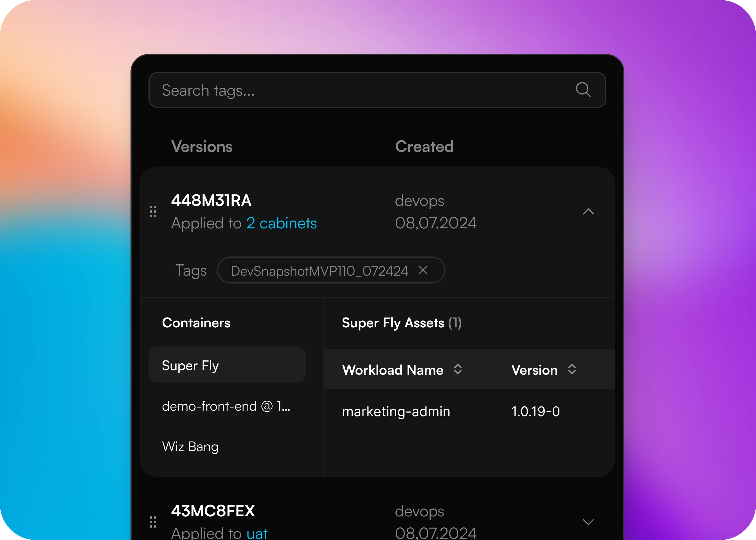Click the drag handle beside 448M31RA
The height and width of the screenshot is (540, 756).
(153, 211)
